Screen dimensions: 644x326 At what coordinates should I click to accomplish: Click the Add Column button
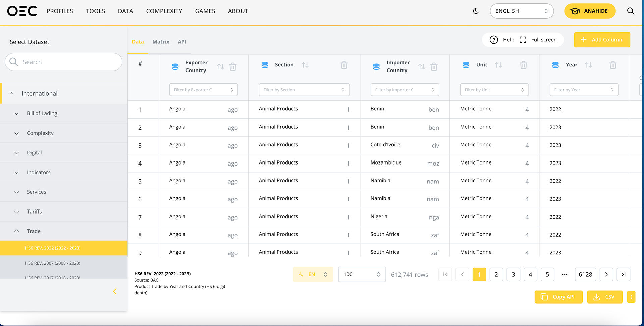click(602, 40)
